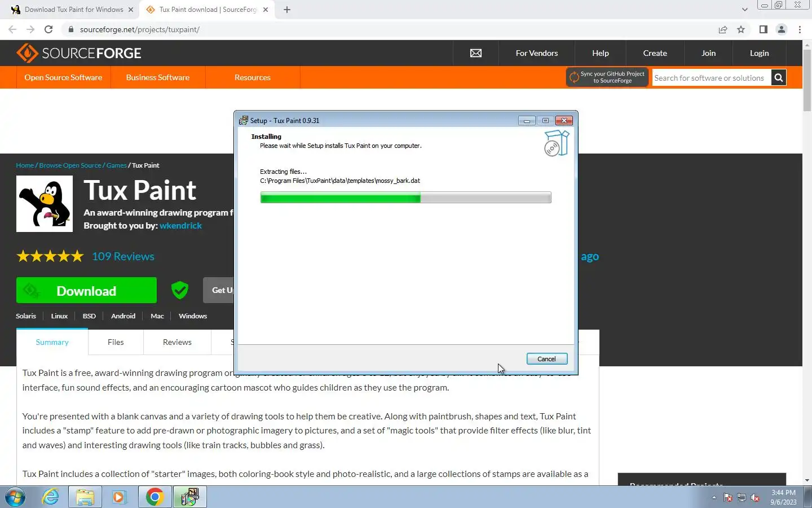
Task: Click the green security shield badge
Action: (180, 290)
